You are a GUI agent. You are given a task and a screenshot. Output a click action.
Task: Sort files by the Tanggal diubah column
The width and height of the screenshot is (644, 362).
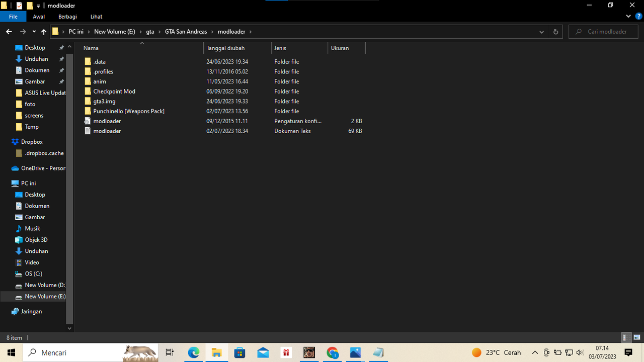point(237,48)
